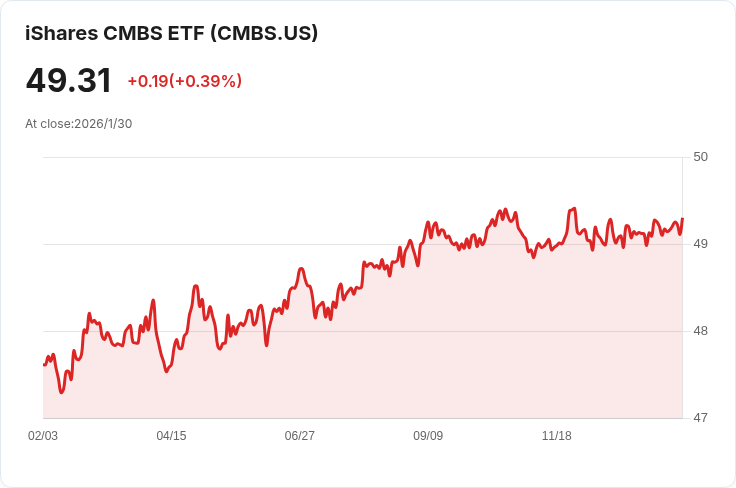Click the 11/18 x-axis date label
This screenshot has width=736, height=488.
(x=557, y=436)
